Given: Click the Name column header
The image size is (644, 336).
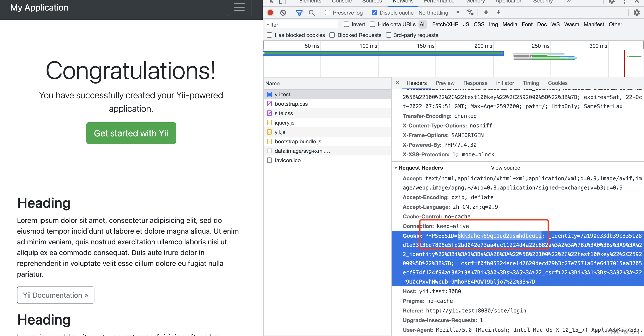Looking at the screenshot, I should (327, 83).
